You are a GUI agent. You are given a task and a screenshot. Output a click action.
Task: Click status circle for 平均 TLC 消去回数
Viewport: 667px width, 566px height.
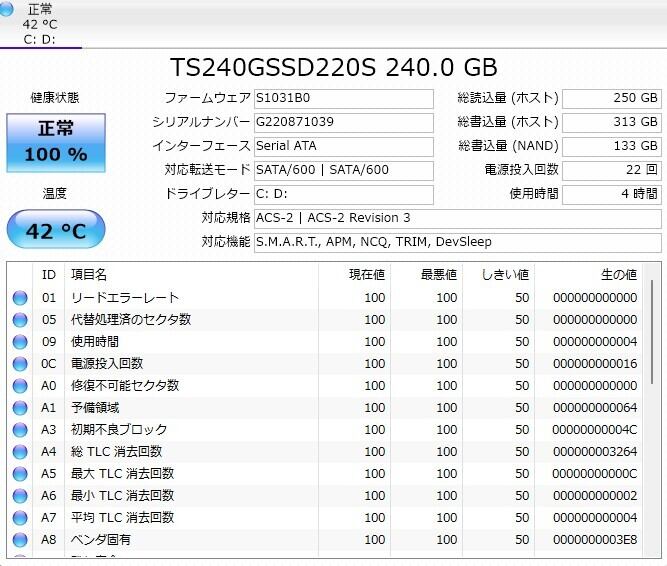point(20,518)
